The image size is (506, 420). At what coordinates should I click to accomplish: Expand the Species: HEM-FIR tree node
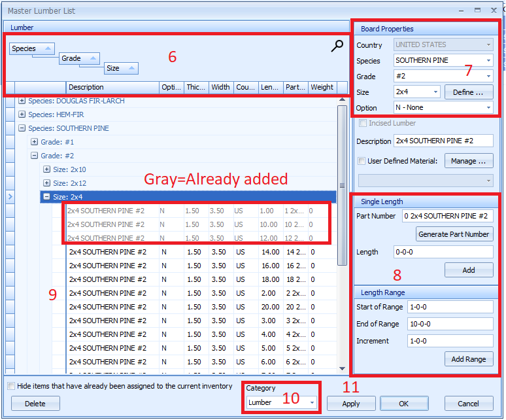(22, 114)
